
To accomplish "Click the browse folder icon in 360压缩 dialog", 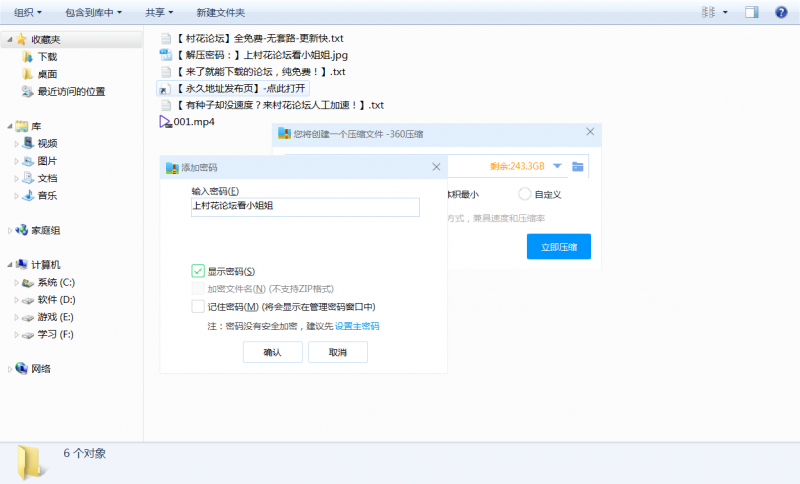I will (577, 166).
